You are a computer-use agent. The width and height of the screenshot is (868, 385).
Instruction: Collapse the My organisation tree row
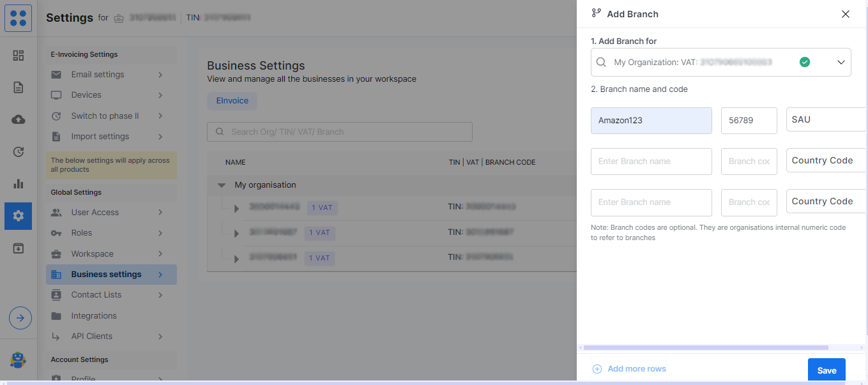(x=222, y=185)
